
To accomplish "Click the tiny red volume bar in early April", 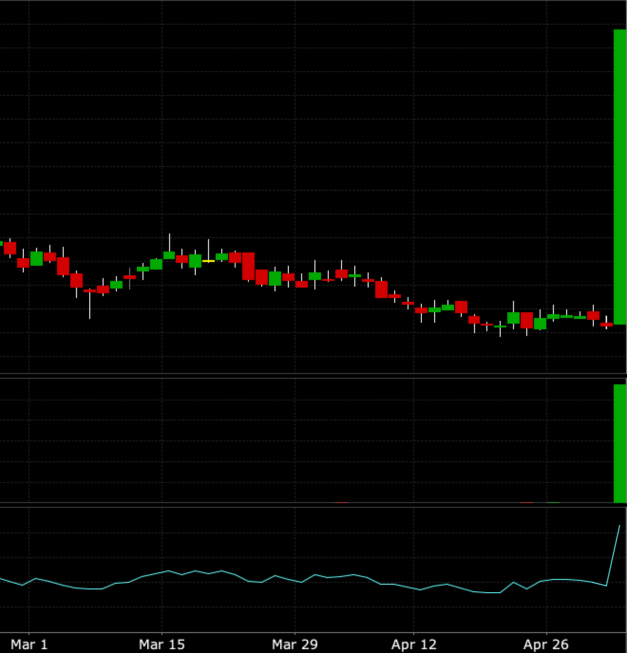I will (342, 502).
